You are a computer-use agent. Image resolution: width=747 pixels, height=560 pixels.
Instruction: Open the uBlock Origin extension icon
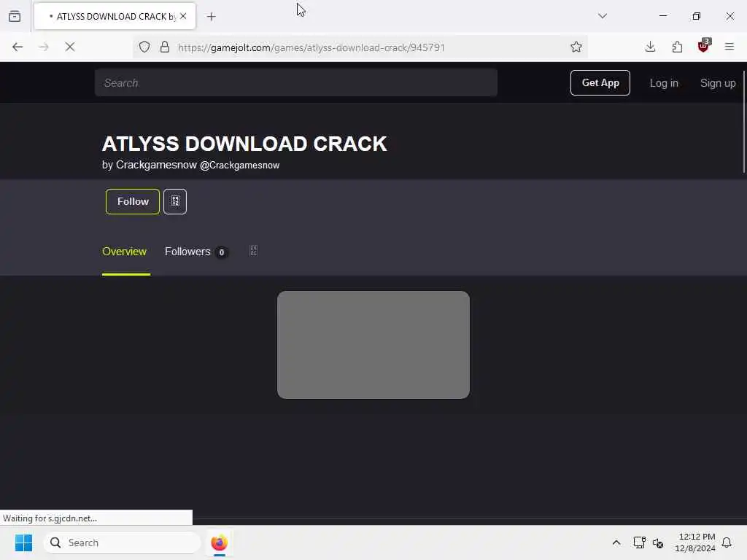(704, 46)
